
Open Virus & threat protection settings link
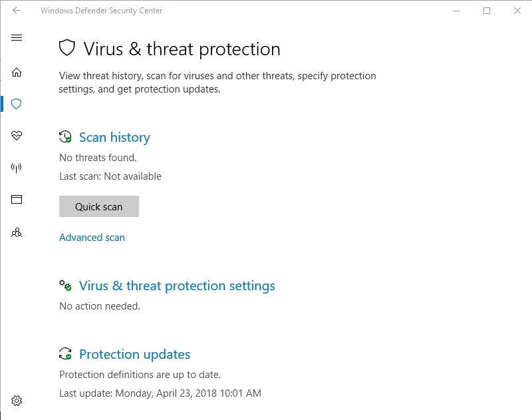pyautogui.click(x=177, y=286)
